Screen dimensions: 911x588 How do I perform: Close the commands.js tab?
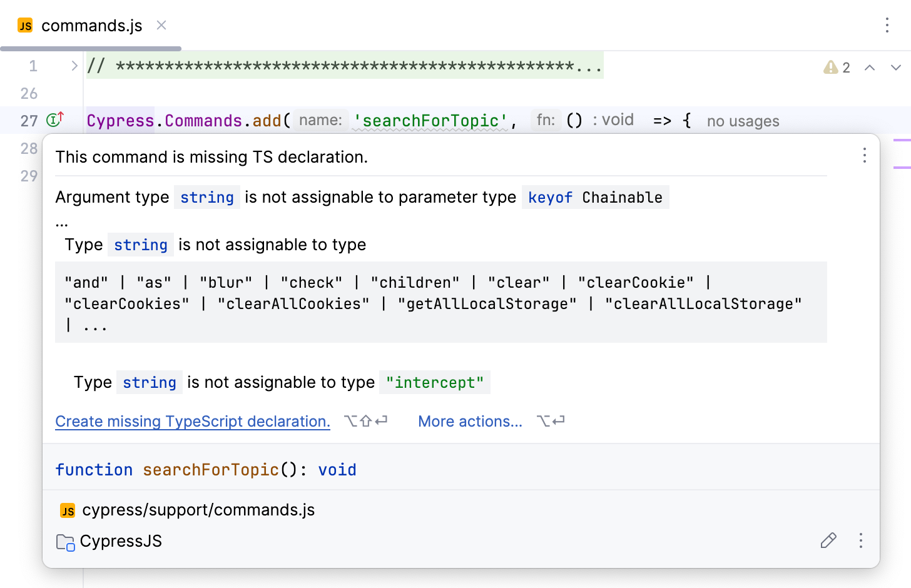161,26
